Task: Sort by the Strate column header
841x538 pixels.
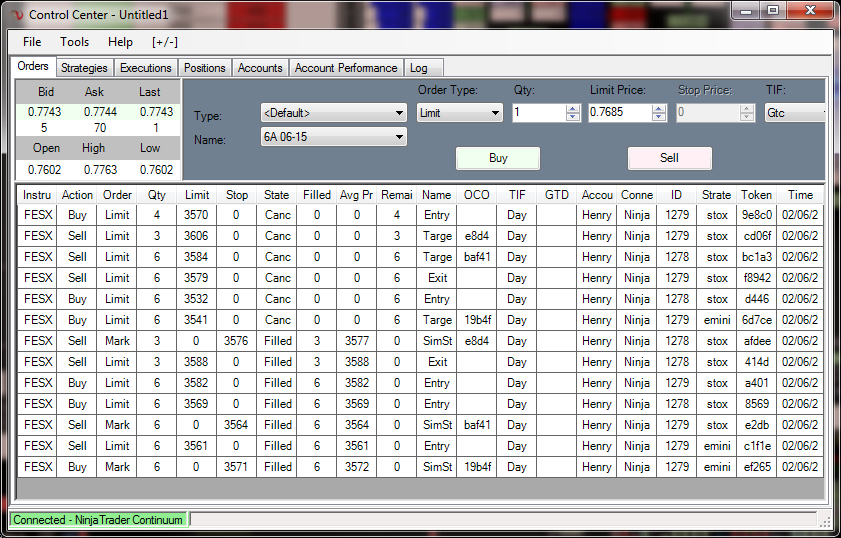Action: click(x=717, y=195)
